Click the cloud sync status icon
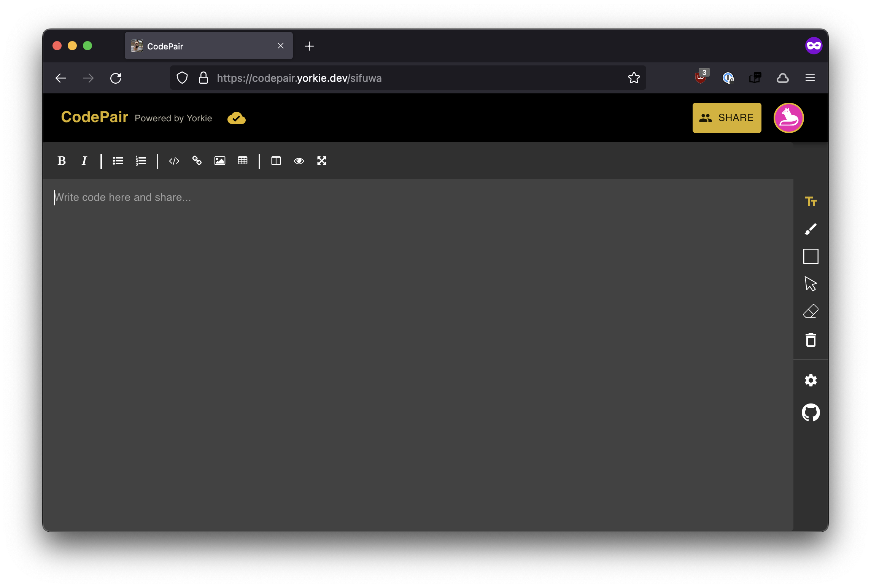This screenshot has width=871, height=588. (236, 118)
